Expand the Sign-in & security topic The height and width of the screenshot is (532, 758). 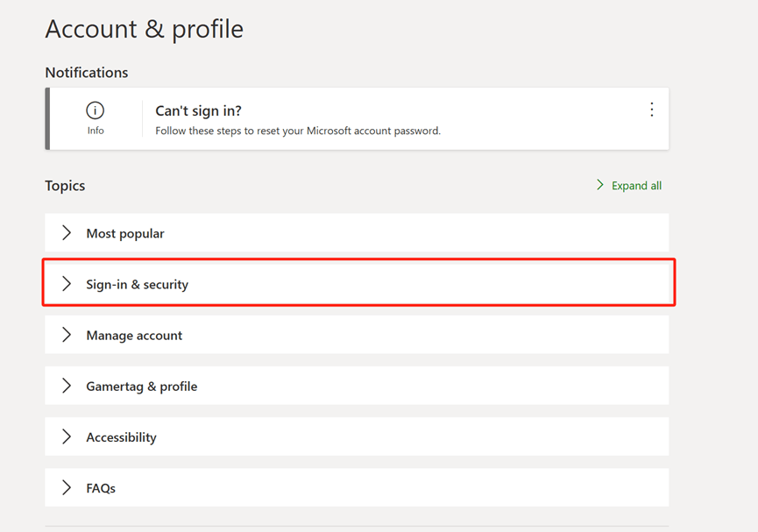click(357, 284)
